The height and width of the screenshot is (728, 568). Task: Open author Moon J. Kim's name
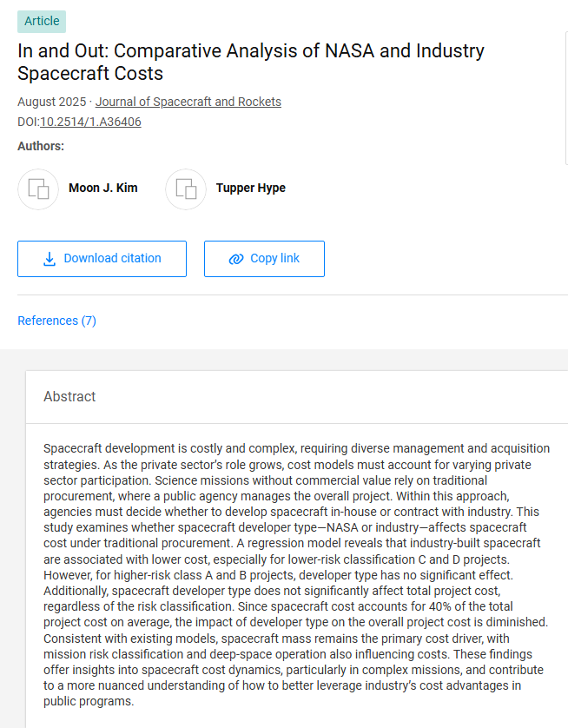click(x=102, y=188)
